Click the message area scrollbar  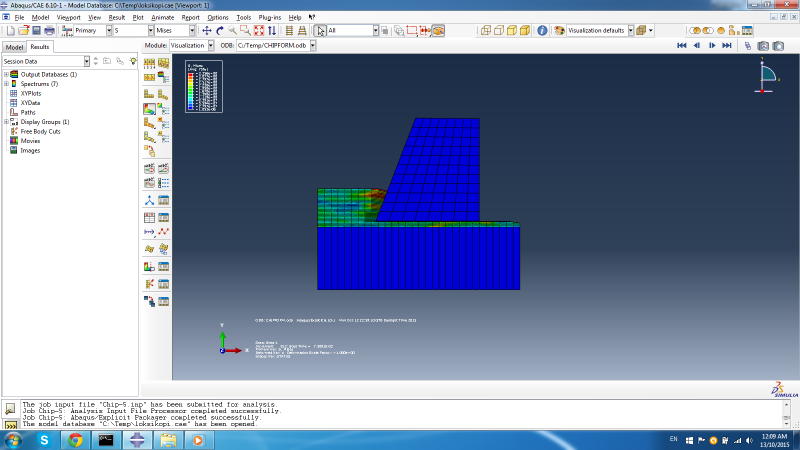click(786, 414)
